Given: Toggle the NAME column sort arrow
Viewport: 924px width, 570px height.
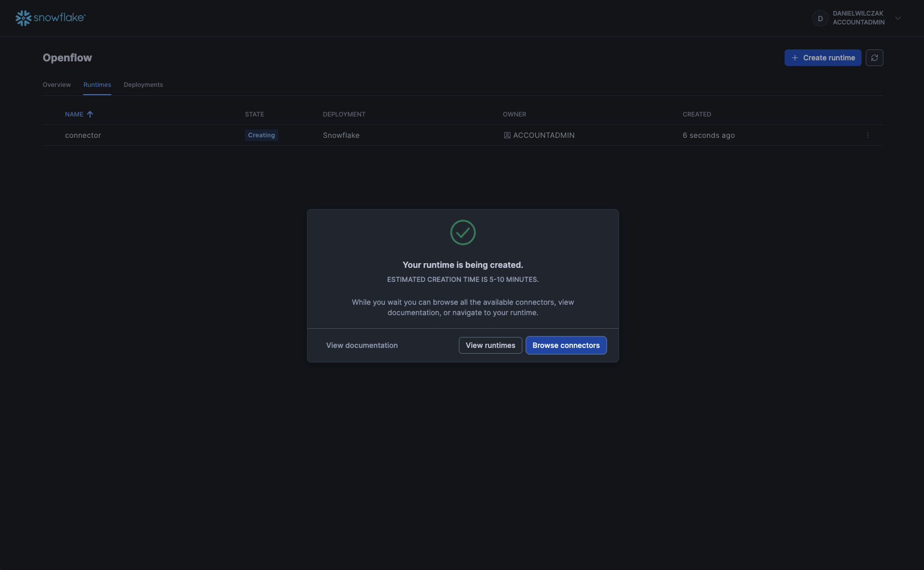Looking at the screenshot, I should click(90, 114).
